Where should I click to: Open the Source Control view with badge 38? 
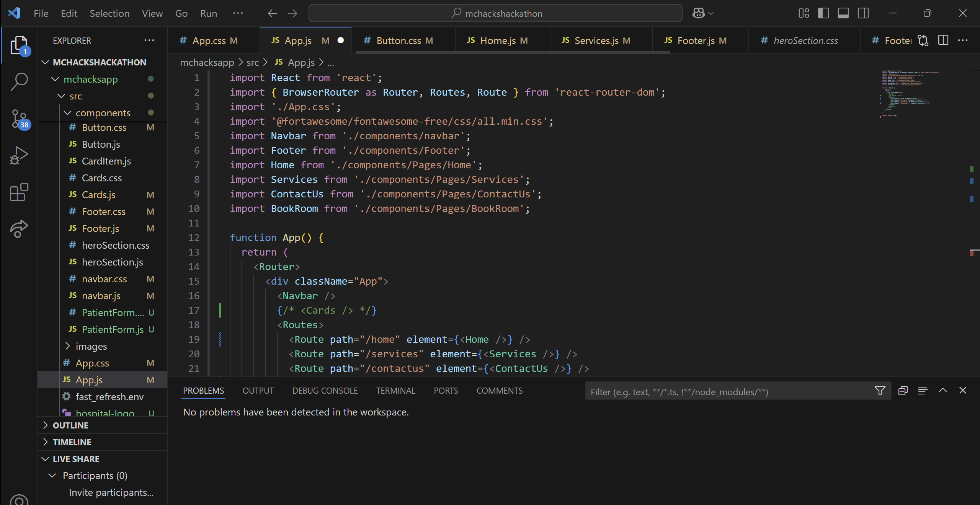[x=19, y=119]
